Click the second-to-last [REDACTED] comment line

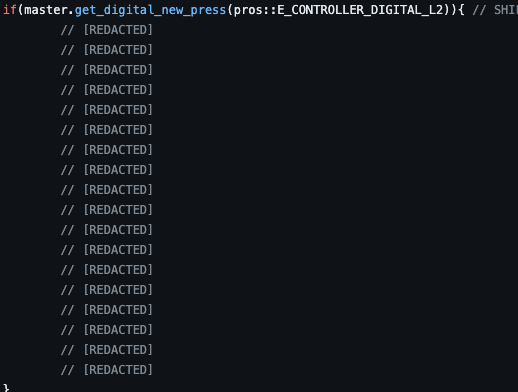107,350
